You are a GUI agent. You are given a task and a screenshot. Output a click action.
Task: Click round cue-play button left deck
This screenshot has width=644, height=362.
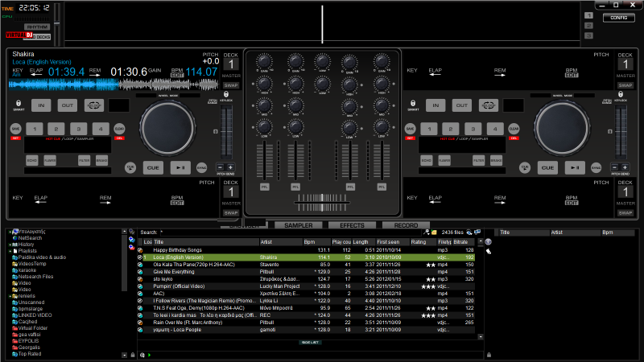(130, 167)
